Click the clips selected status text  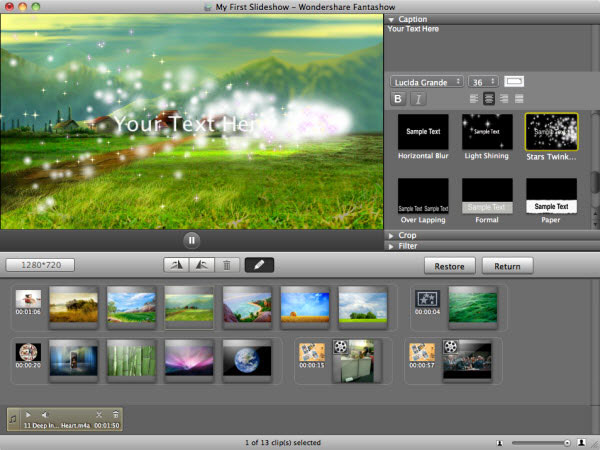pyautogui.click(x=283, y=443)
